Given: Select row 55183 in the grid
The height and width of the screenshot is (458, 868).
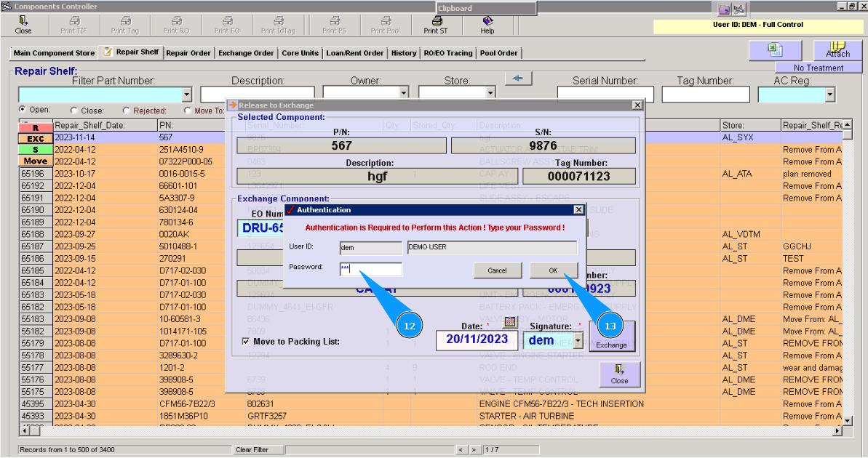Looking at the screenshot, I should point(36,319).
